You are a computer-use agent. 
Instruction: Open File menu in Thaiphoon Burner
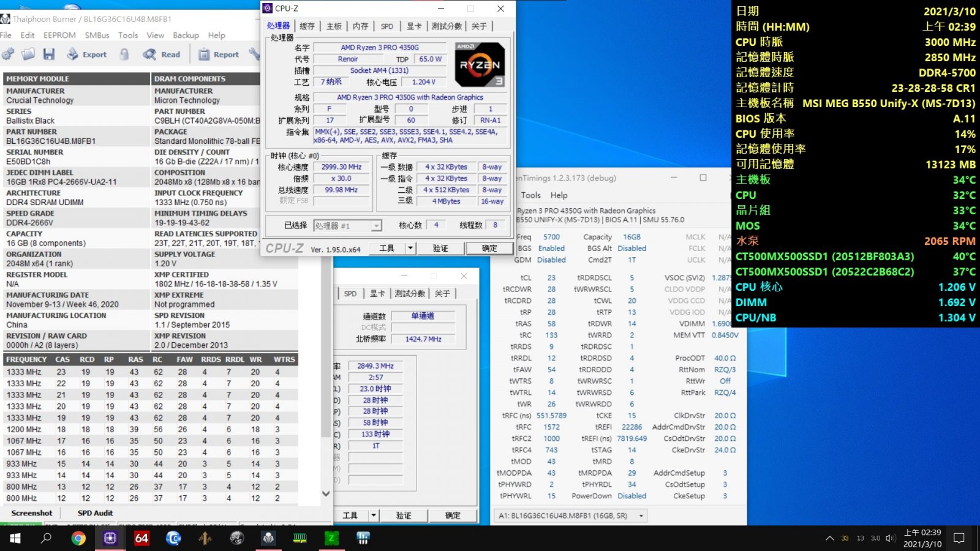point(6,35)
